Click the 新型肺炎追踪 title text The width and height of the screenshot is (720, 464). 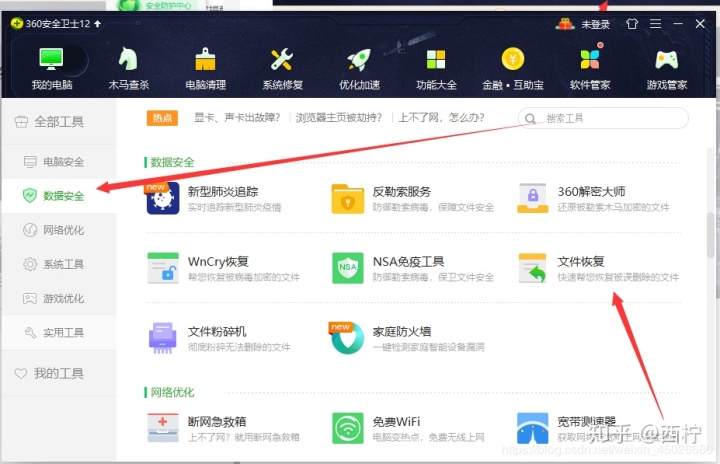point(223,192)
